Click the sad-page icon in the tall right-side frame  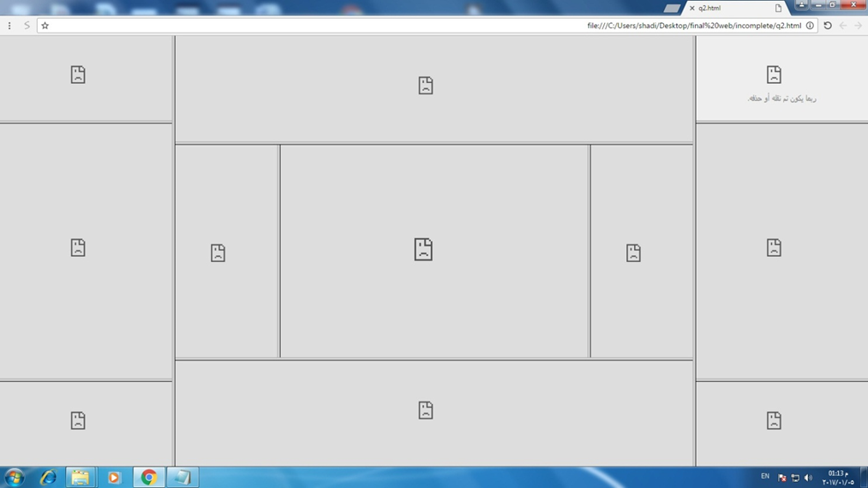coord(774,247)
